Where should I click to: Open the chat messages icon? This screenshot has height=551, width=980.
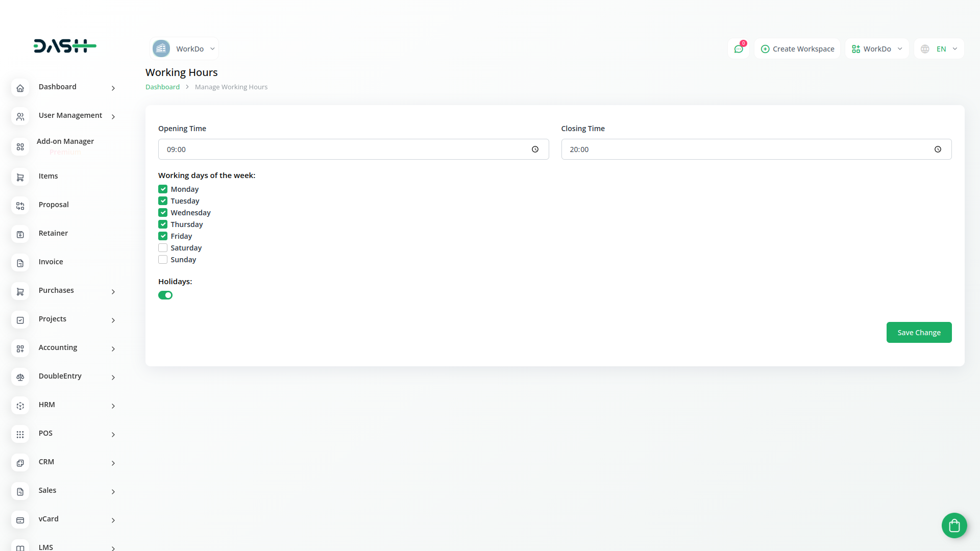pyautogui.click(x=738, y=49)
